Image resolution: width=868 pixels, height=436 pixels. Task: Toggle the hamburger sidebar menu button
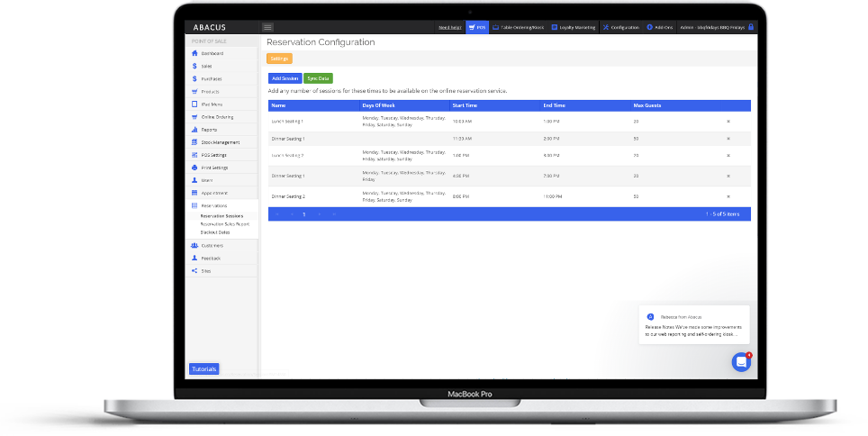click(267, 27)
